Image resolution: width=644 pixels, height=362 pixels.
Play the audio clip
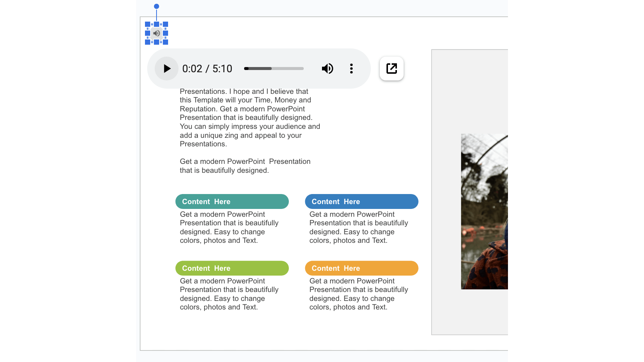pos(167,69)
